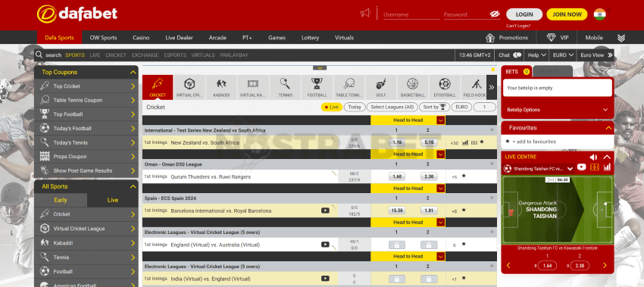Focus the Username field
The image size is (644, 287).
tap(411, 14)
